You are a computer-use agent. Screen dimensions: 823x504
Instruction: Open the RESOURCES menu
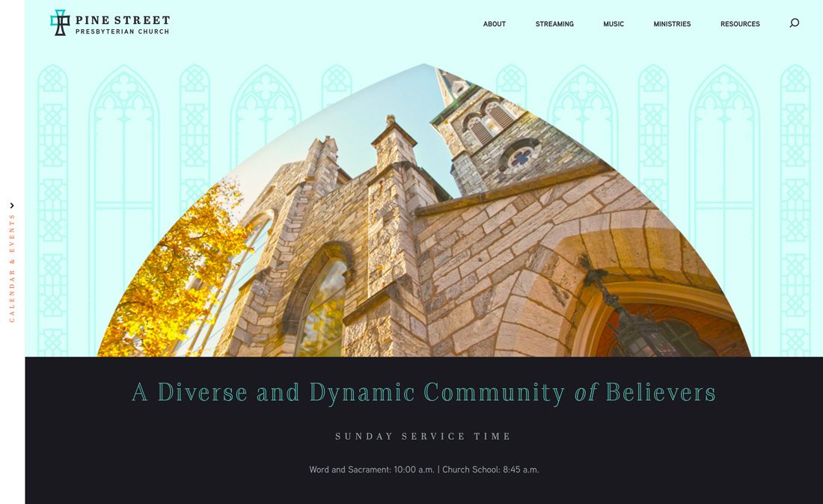740,23
